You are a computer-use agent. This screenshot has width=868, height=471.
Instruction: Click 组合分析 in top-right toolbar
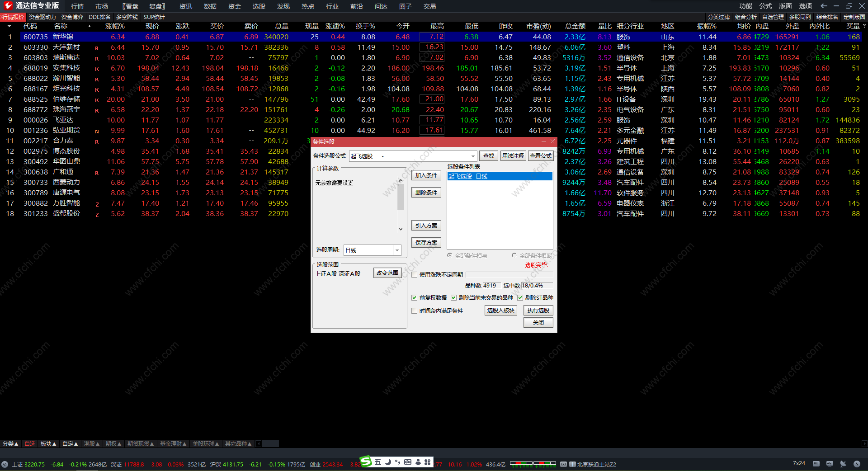[746, 17]
